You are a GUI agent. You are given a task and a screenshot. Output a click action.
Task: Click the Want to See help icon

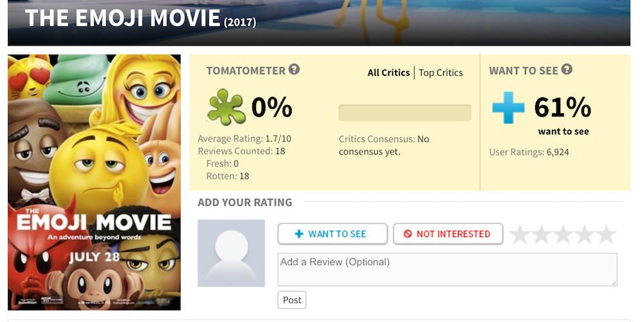(567, 70)
